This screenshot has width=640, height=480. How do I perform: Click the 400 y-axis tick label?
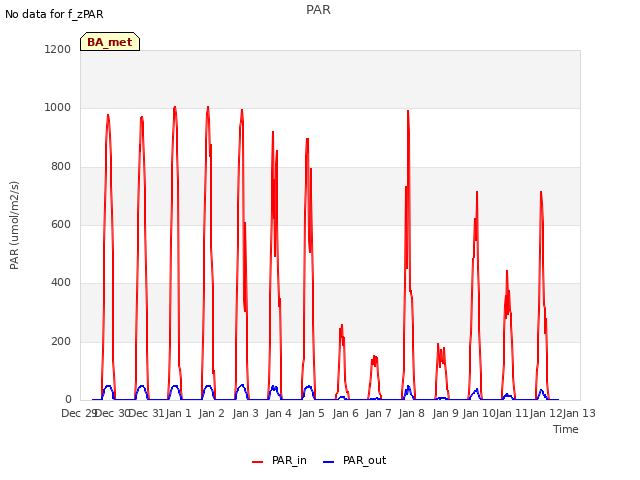pyautogui.click(x=61, y=282)
